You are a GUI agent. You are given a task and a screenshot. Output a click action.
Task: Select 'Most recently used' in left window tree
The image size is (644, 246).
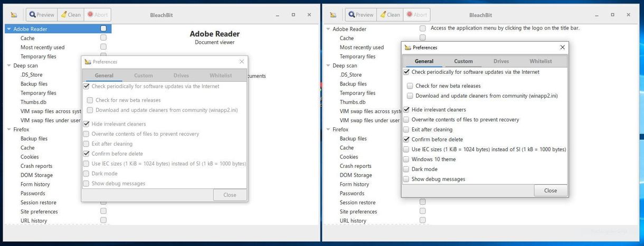pyautogui.click(x=42, y=48)
